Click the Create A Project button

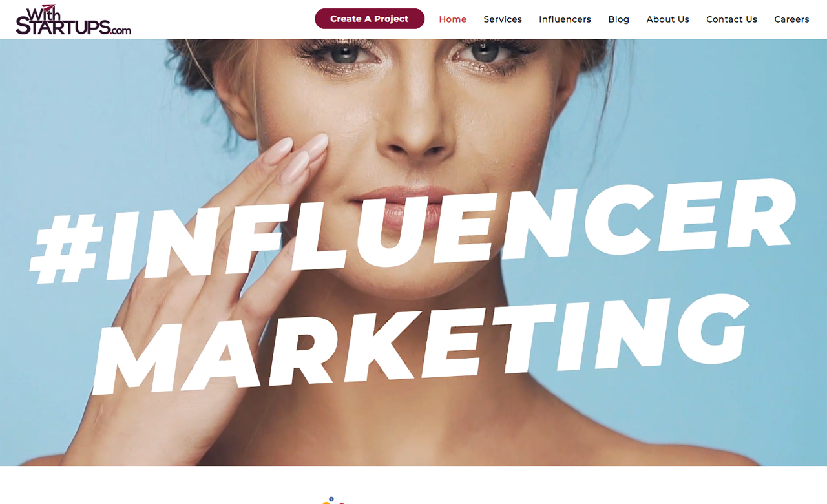370,19
